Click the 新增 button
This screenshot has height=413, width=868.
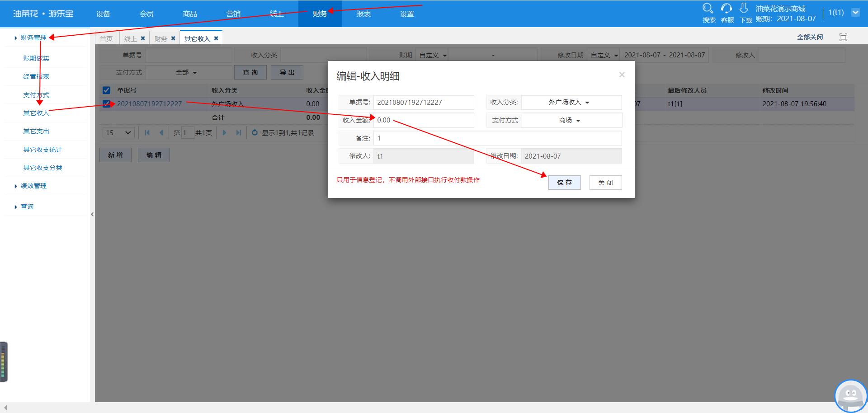pyautogui.click(x=115, y=155)
